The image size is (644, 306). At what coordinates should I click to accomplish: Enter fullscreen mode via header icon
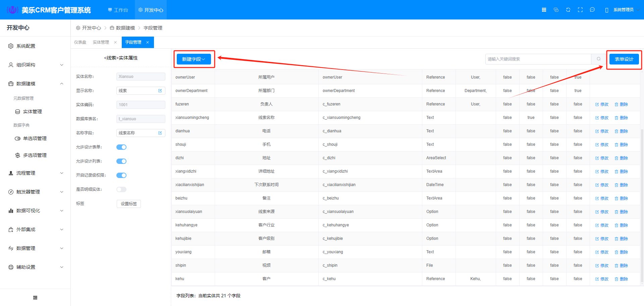[580, 10]
